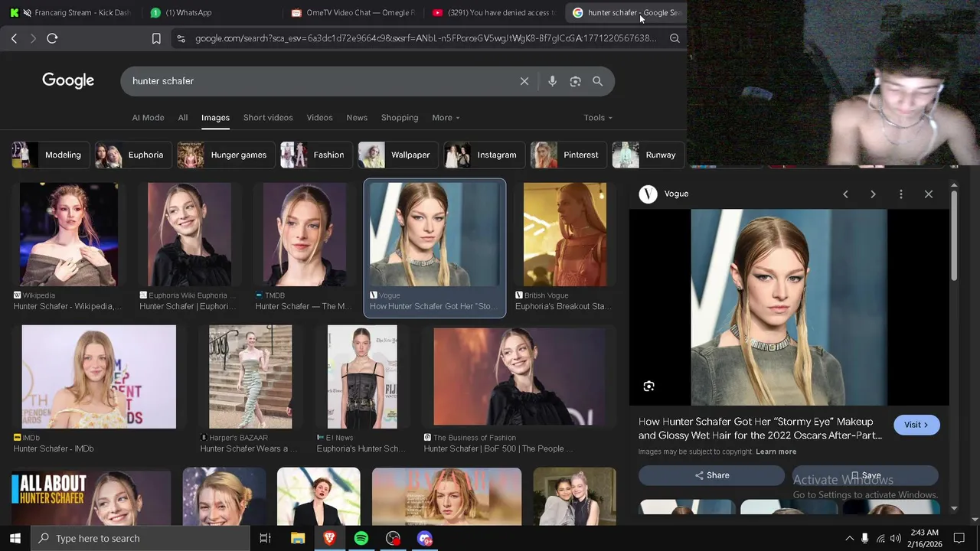Open the Wikipedia image result thumbnail

(x=69, y=234)
